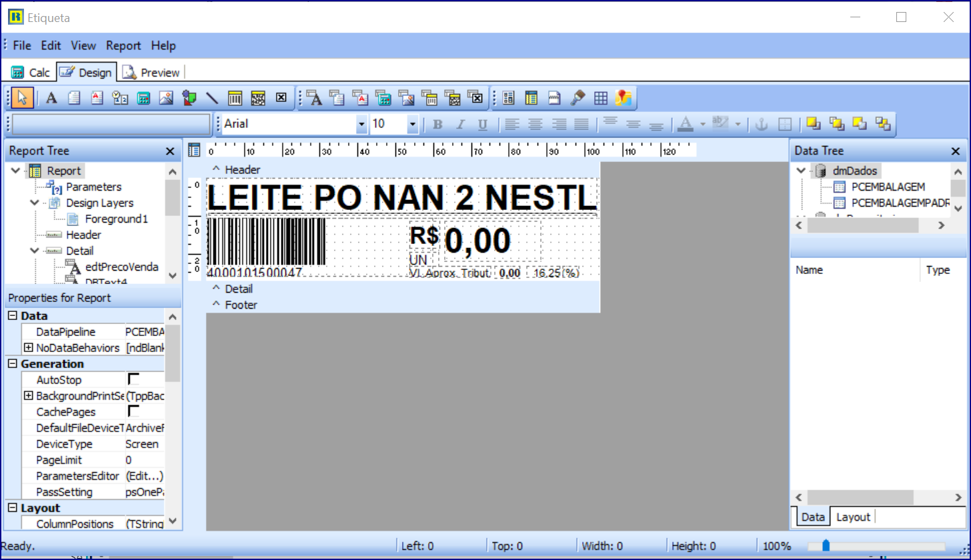Select the arrow pointer (select object) tool

tap(23, 98)
